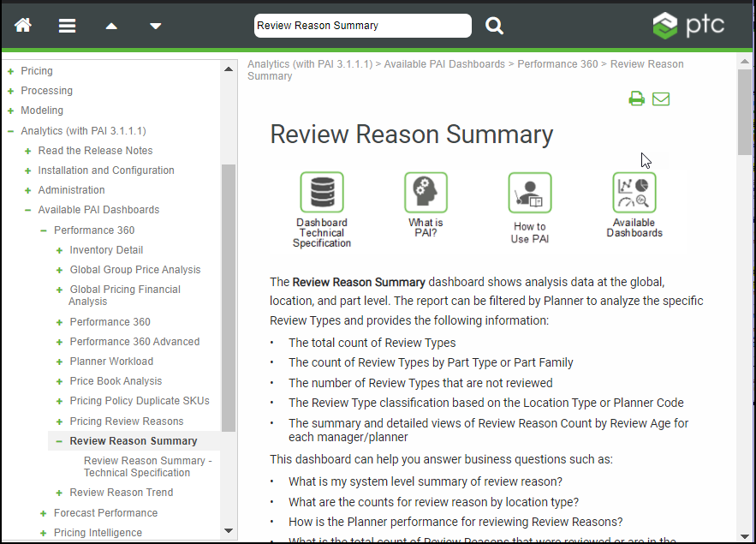The height and width of the screenshot is (544, 756).
Task: Open the Review Reason Trend topic
Action: pyautogui.click(x=122, y=493)
